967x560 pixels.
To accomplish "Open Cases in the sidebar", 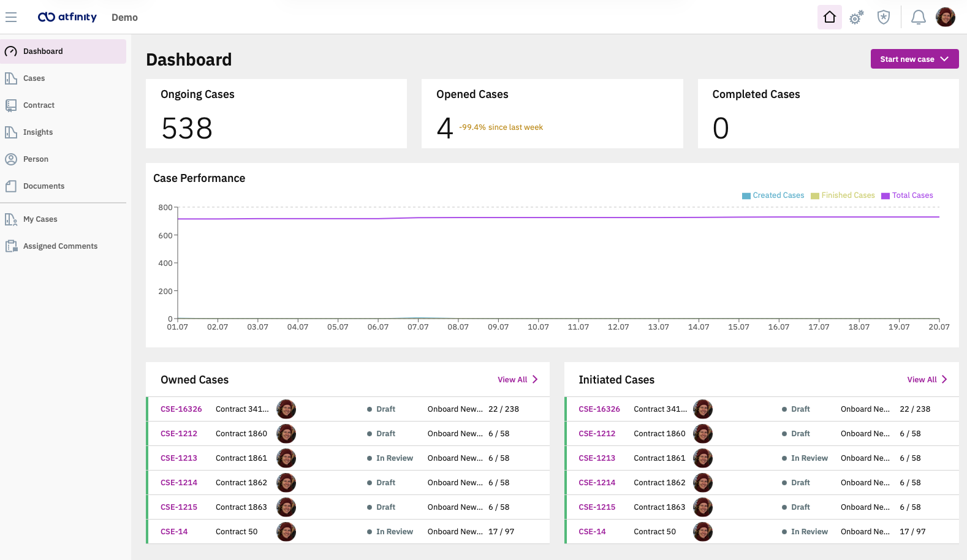I will click(63, 78).
